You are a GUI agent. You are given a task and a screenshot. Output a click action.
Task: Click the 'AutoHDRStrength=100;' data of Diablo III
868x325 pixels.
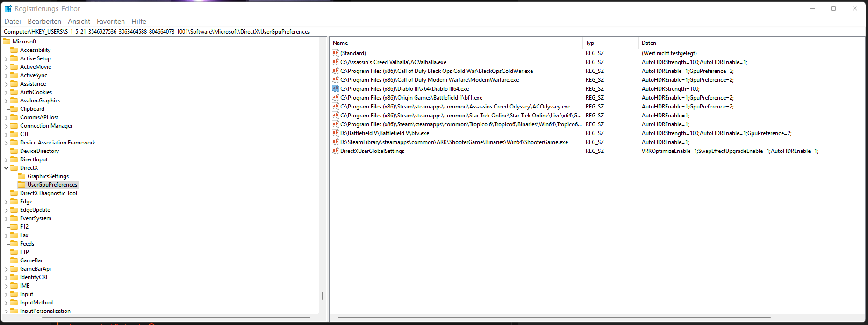click(670, 89)
